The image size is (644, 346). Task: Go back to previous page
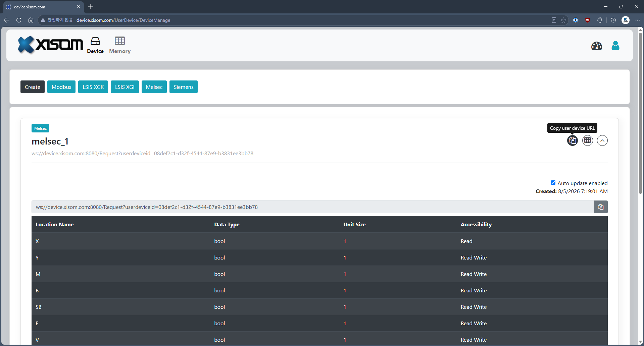coord(7,20)
